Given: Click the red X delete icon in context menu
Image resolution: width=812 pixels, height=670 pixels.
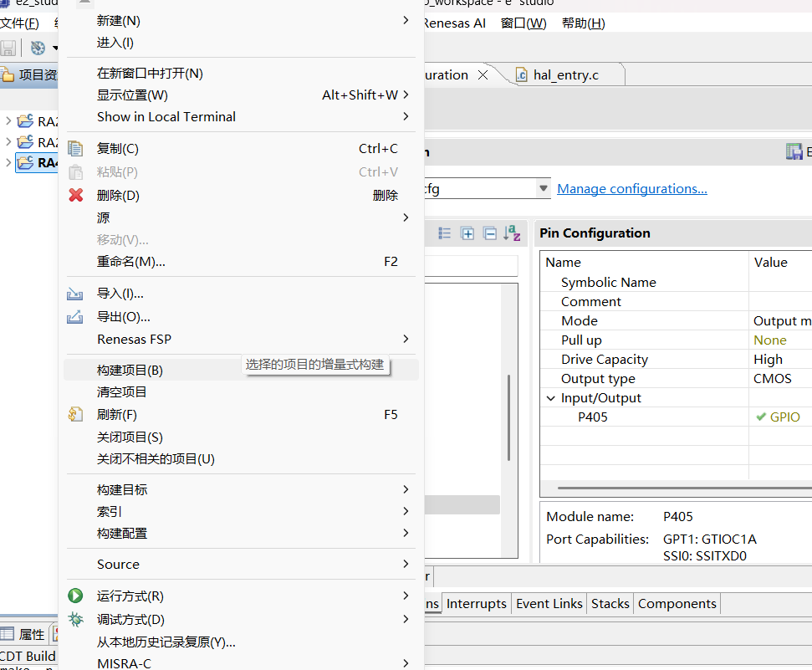Looking at the screenshot, I should coord(76,196).
